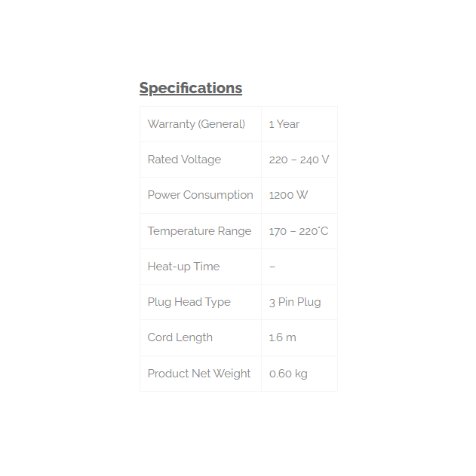This screenshot has width=476, height=476.
Task: Click the dash value beside Heat-up Time
Action: (272, 267)
